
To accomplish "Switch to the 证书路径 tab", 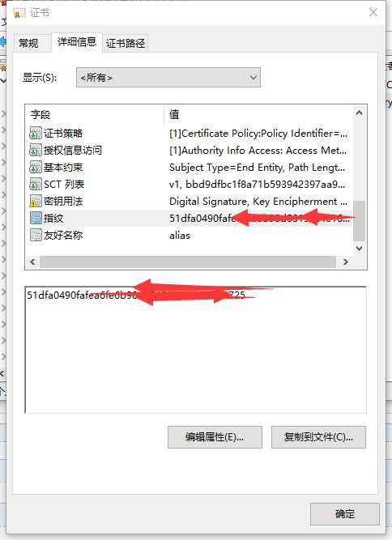I will coord(126,44).
